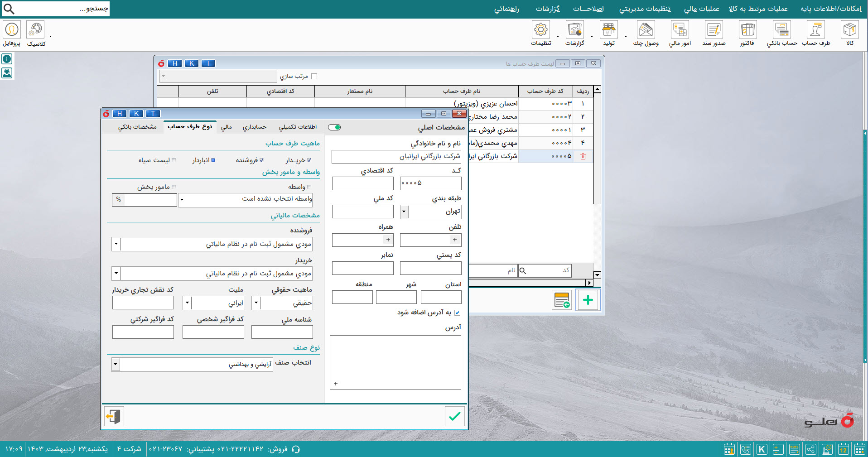Viewport: 868px width, 457px height.
Task: Click the green checkmark confirm button
Action: (454, 416)
